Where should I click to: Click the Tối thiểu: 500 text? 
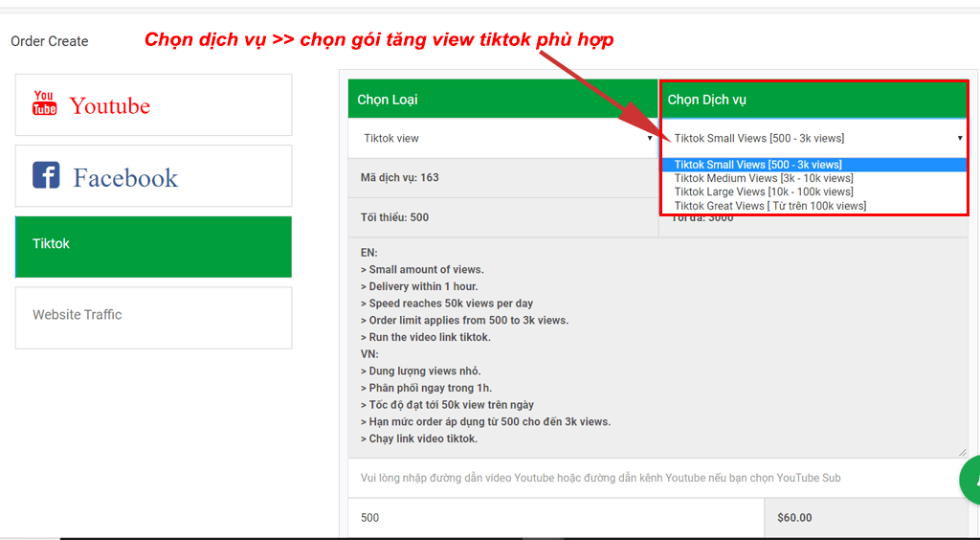394,217
